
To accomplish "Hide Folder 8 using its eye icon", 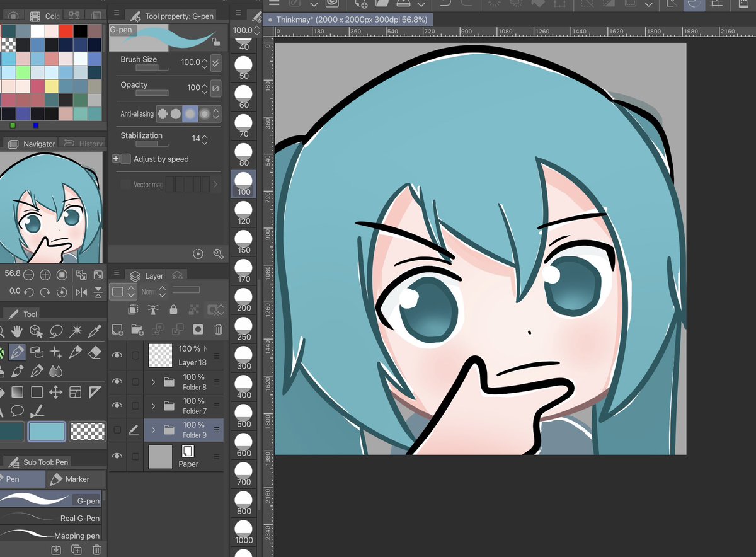I will (117, 382).
